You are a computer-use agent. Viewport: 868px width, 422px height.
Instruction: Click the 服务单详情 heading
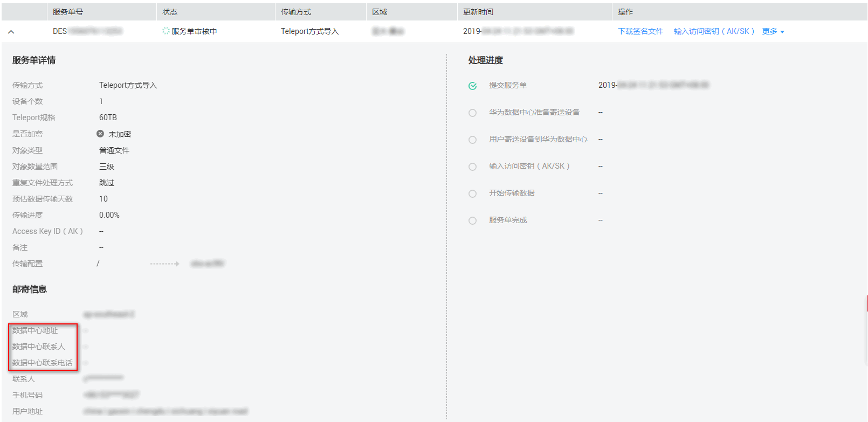tap(34, 60)
